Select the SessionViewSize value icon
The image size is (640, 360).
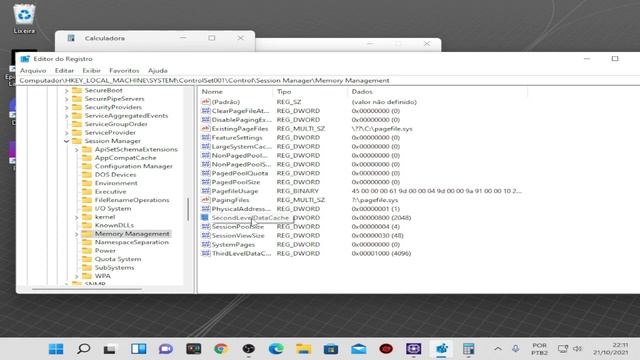pos(206,236)
